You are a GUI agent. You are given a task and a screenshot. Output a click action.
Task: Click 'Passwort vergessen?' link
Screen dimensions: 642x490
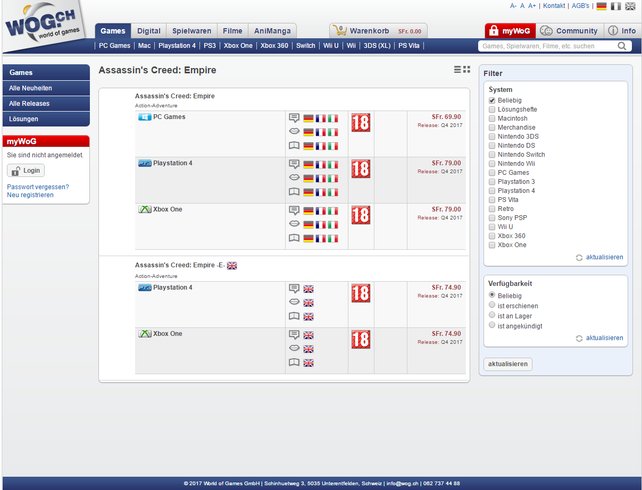point(38,187)
